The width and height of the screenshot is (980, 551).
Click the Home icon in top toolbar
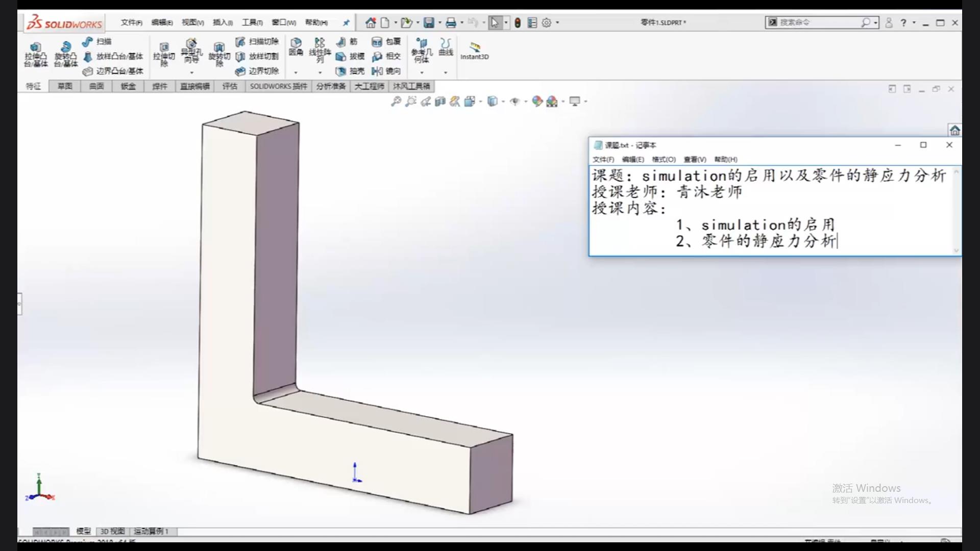point(371,22)
